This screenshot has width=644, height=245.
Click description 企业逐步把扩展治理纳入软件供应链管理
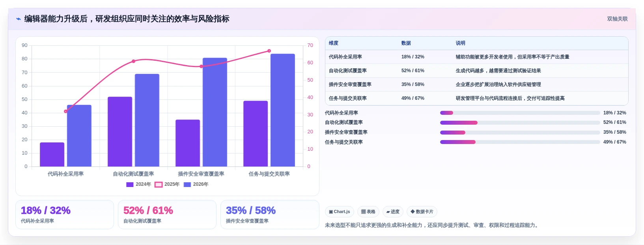[x=498, y=84]
